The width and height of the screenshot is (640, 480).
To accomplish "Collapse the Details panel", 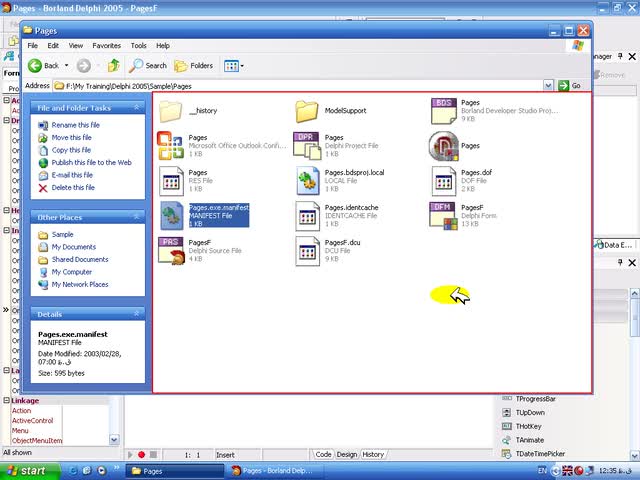I will pos(137,314).
